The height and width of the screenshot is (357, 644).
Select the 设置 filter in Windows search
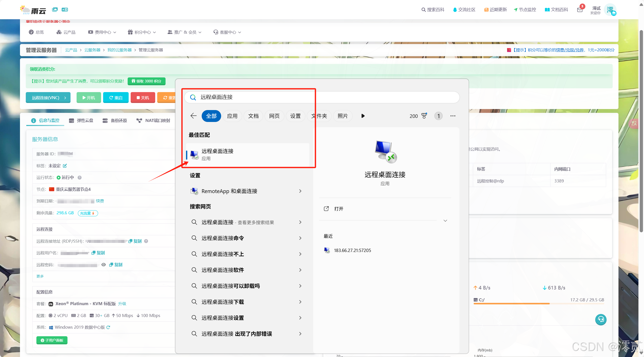point(295,116)
